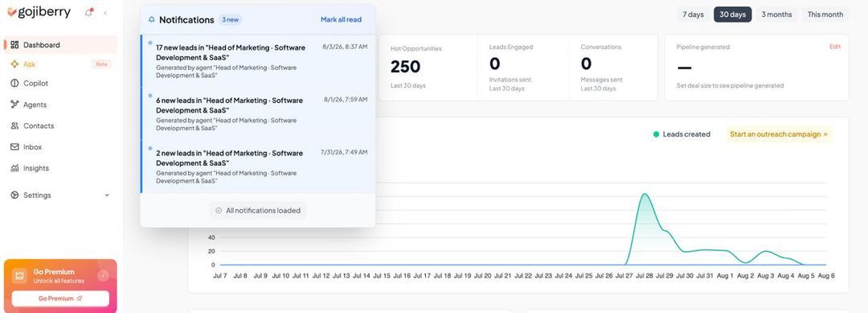Viewport: 868px width, 313px height.
Task: Click Messages sent text
Action: [x=602, y=80]
